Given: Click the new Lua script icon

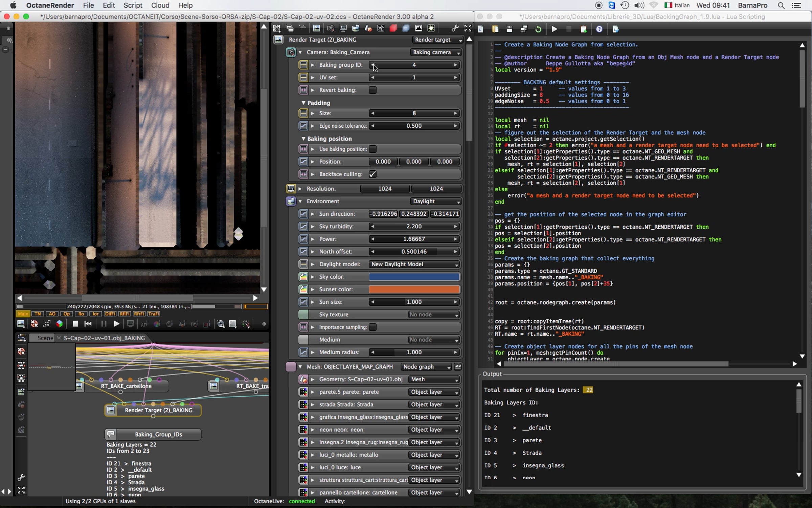Looking at the screenshot, I should pyautogui.click(x=481, y=29).
